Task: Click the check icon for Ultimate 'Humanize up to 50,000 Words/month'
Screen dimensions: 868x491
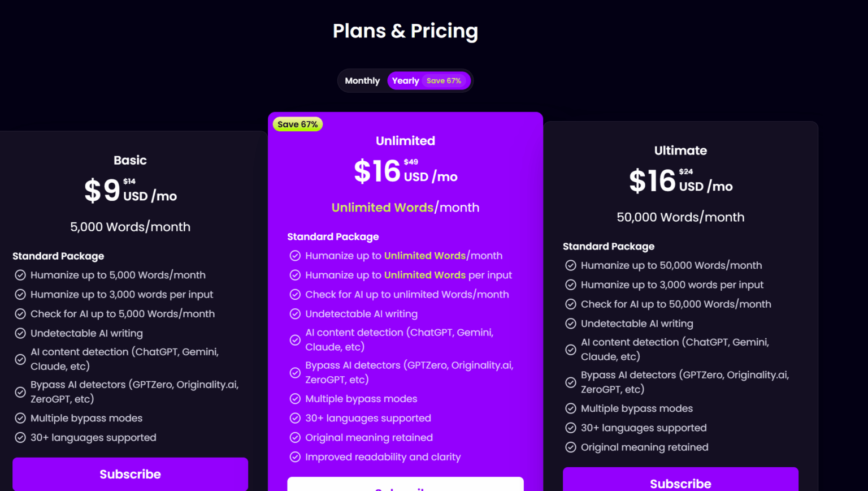Action: [x=571, y=265]
